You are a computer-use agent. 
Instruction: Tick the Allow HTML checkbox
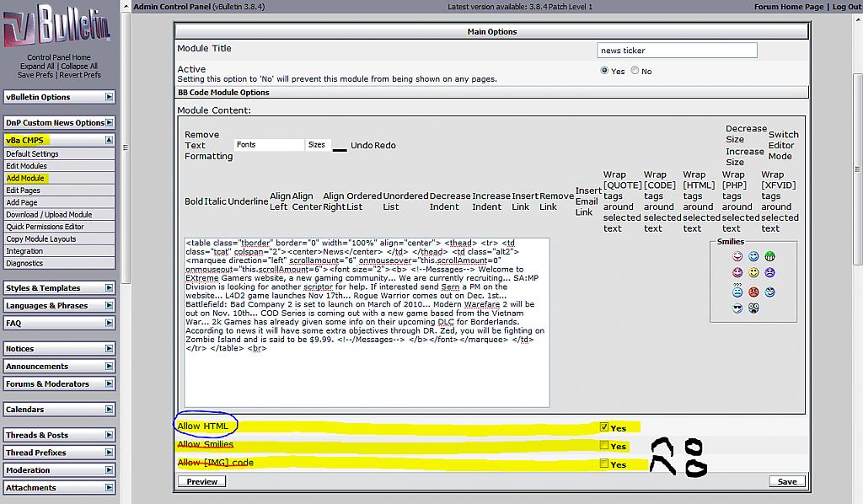603,427
